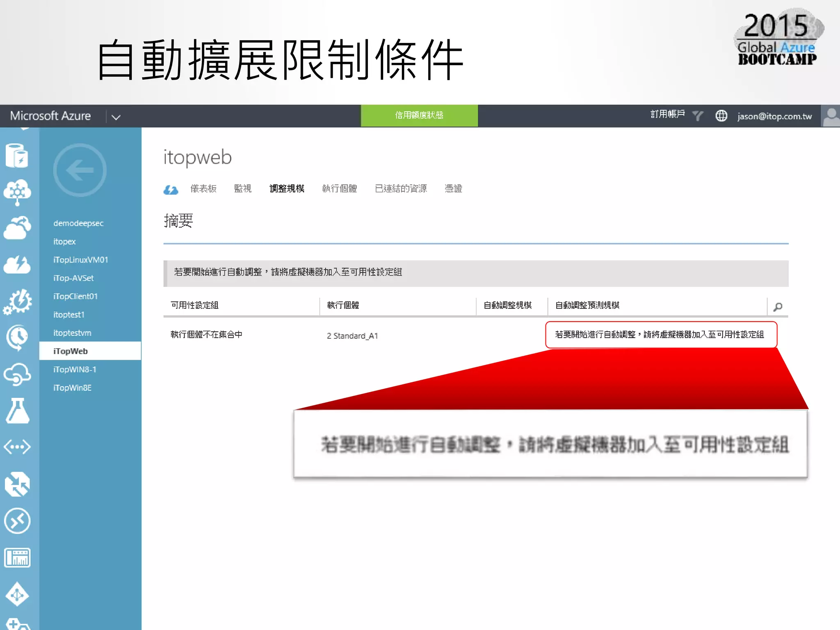Switch to the 儀表板 tab
This screenshot has width=840, height=630.
pyautogui.click(x=203, y=189)
